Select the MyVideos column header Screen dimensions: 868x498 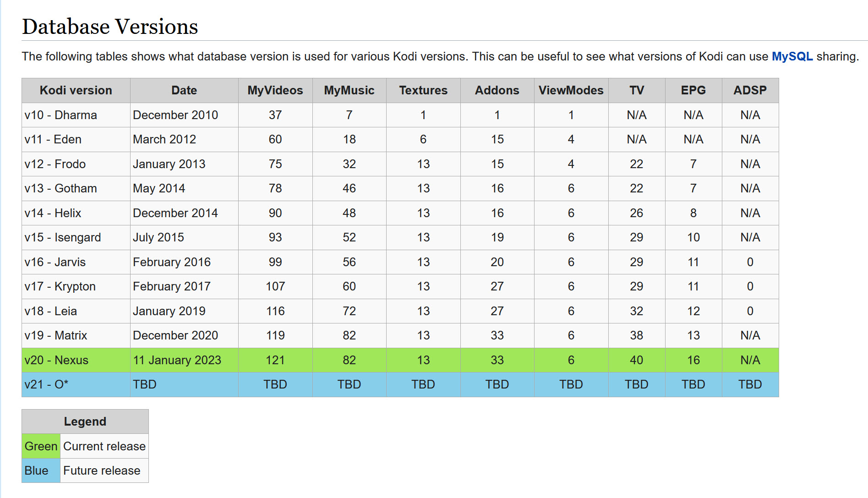click(x=275, y=90)
